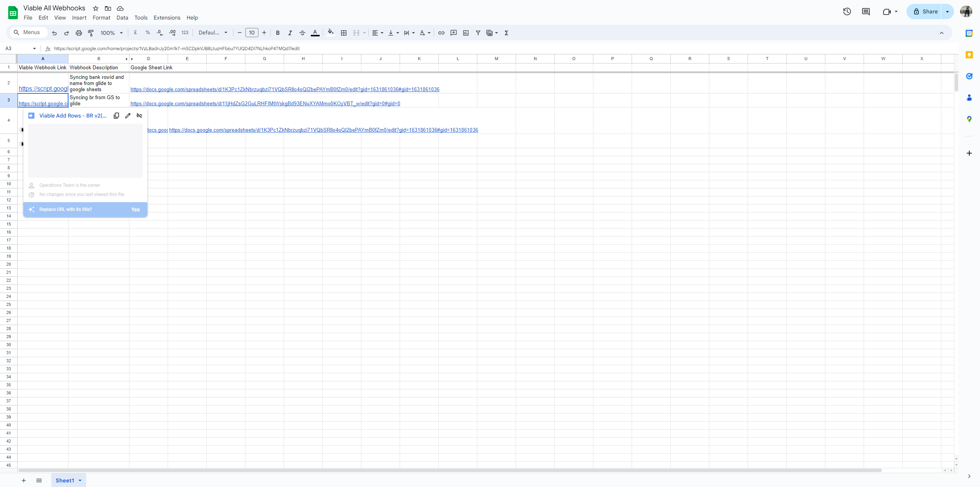
Task: Toggle strikethrough formatting
Action: pyautogui.click(x=302, y=33)
